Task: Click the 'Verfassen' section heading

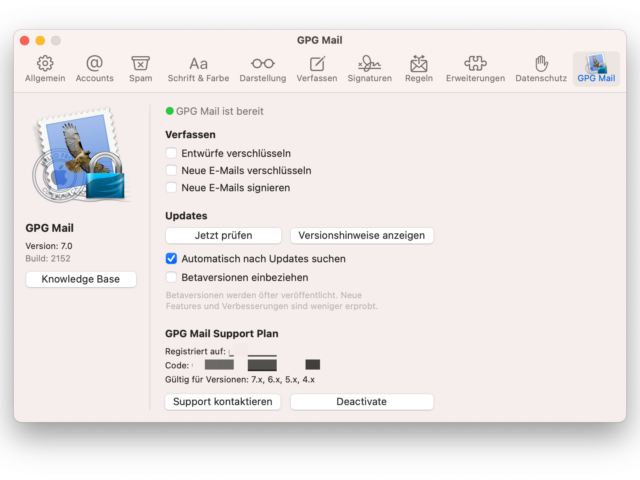Action: coord(190,134)
